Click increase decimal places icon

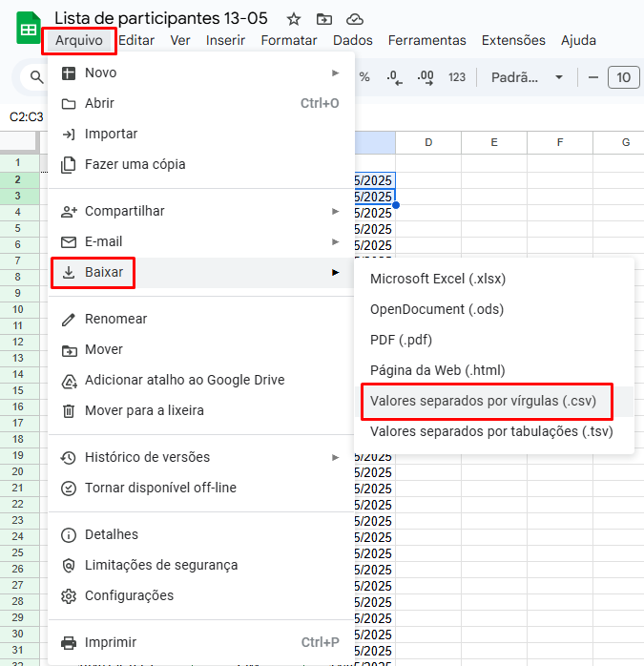[426, 77]
